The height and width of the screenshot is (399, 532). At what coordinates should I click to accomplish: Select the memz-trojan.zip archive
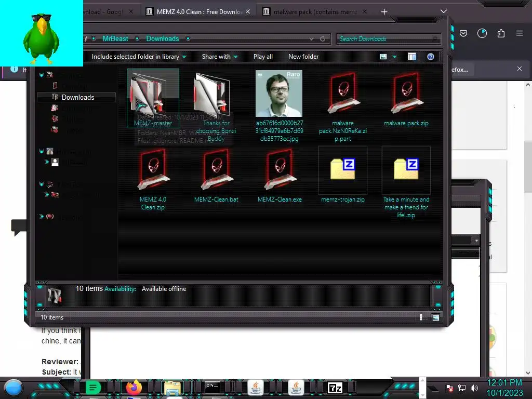coord(343,175)
